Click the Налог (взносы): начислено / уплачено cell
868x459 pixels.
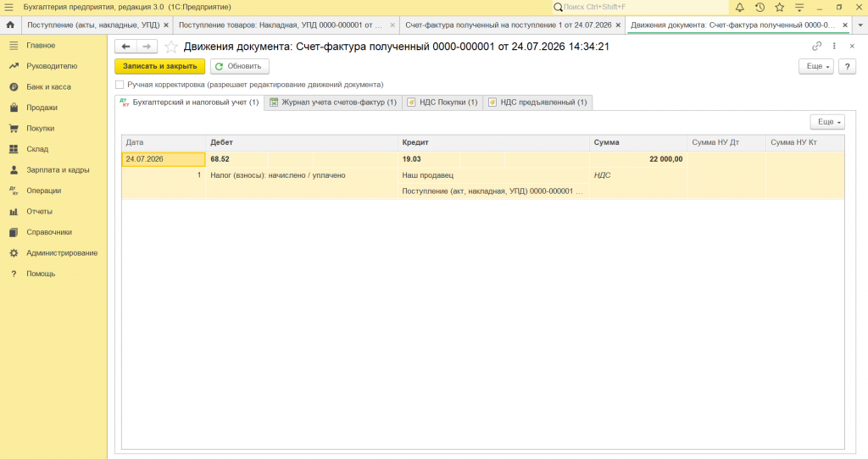coord(301,175)
